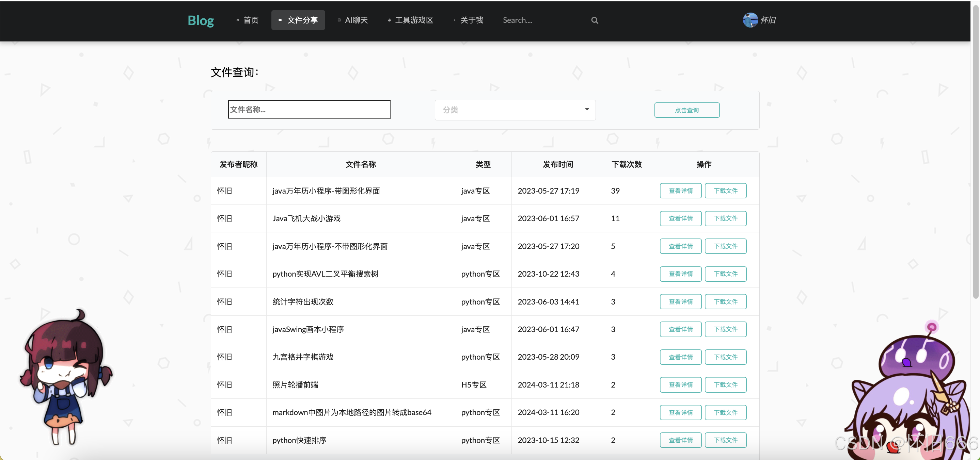View details of python快速排序

coord(680,440)
